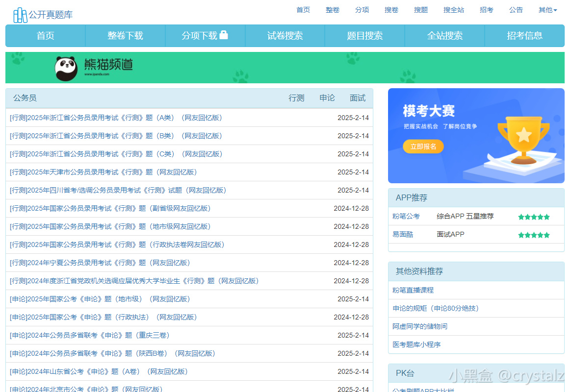The height and width of the screenshot is (392, 572).
Task: Click the lock icon on 分项下载
Action: click(x=225, y=35)
